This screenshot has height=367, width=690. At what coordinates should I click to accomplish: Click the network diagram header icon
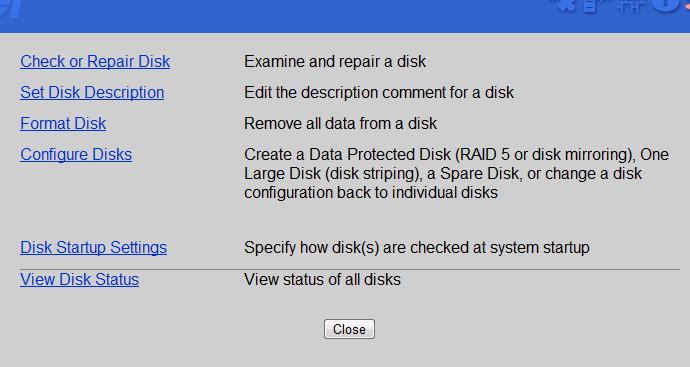(x=631, y=6)
